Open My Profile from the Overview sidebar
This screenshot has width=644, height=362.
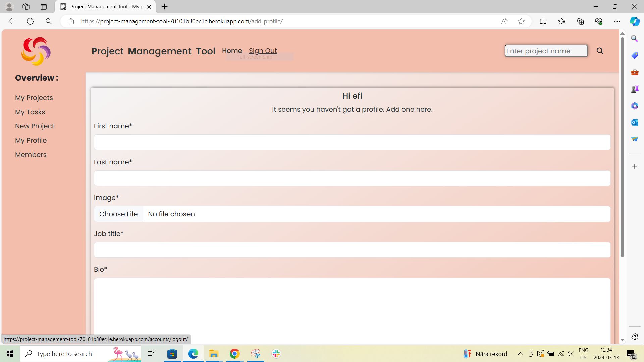click(31, 140)
